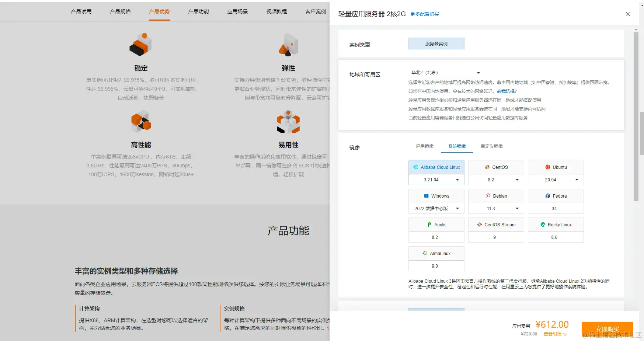Click the Anolis logo icon
Screen dimensions: 644x341
(429, 225)
